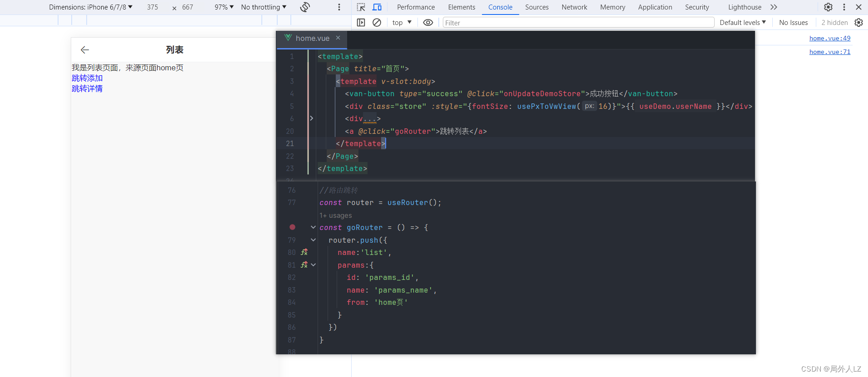The height and width of the screenshot is (377, 868).
Task: Open the top JavaScript context dropdown
Action: tap(402, 22)
